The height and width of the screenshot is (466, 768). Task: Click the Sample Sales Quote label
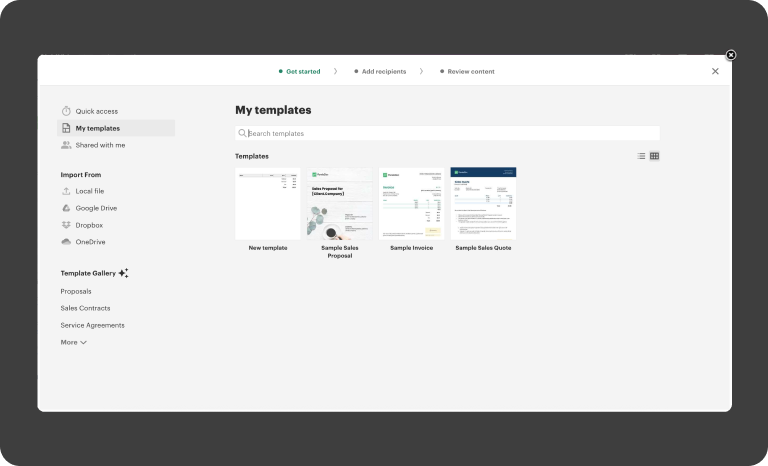483,248
